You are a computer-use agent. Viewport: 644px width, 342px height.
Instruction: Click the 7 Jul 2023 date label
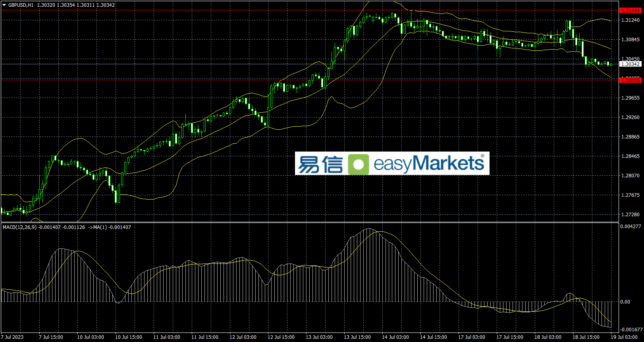click(x=12, y=337)
